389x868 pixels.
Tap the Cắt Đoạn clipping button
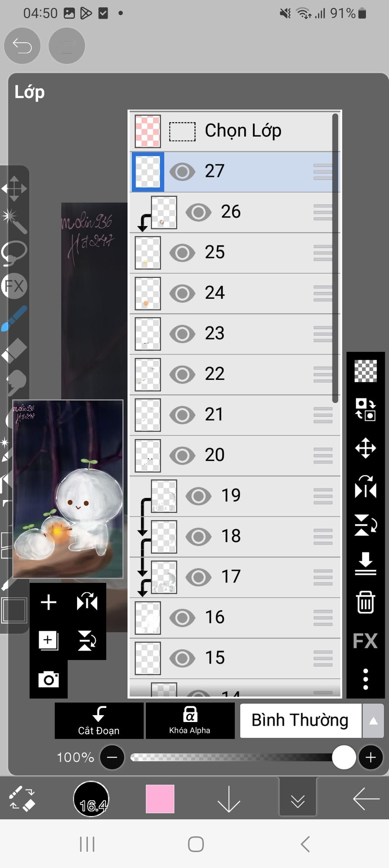tap(99, 720)
